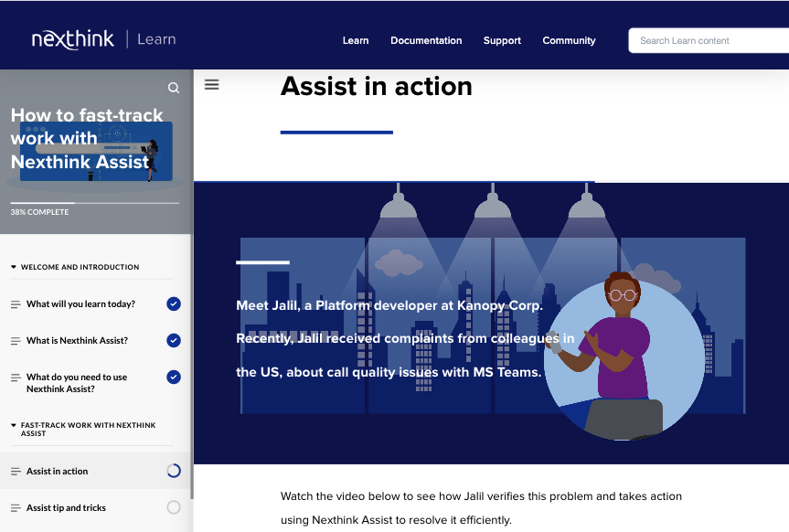Click lines icon beside What is Nexthink Assist
The image size is (789, 532).
point(16,341)
